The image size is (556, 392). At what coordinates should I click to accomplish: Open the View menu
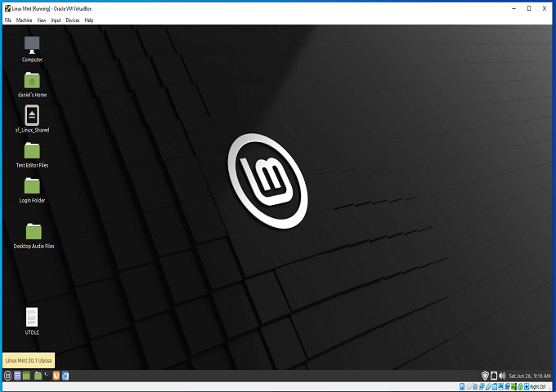click(41, 20)
